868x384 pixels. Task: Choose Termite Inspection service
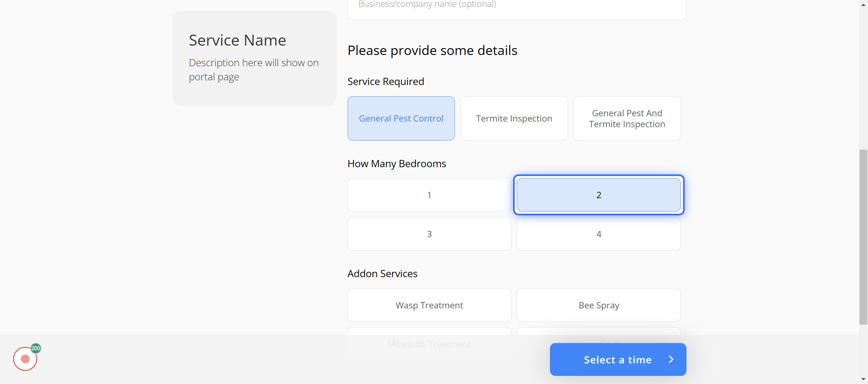coord(514,118)
